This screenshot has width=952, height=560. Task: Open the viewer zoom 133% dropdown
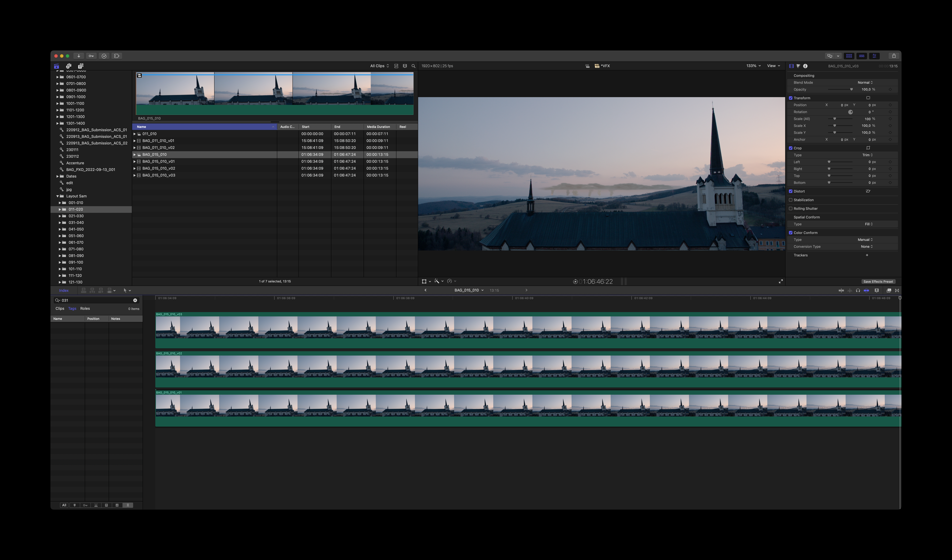pyautogui.click(x=753, y=66)
